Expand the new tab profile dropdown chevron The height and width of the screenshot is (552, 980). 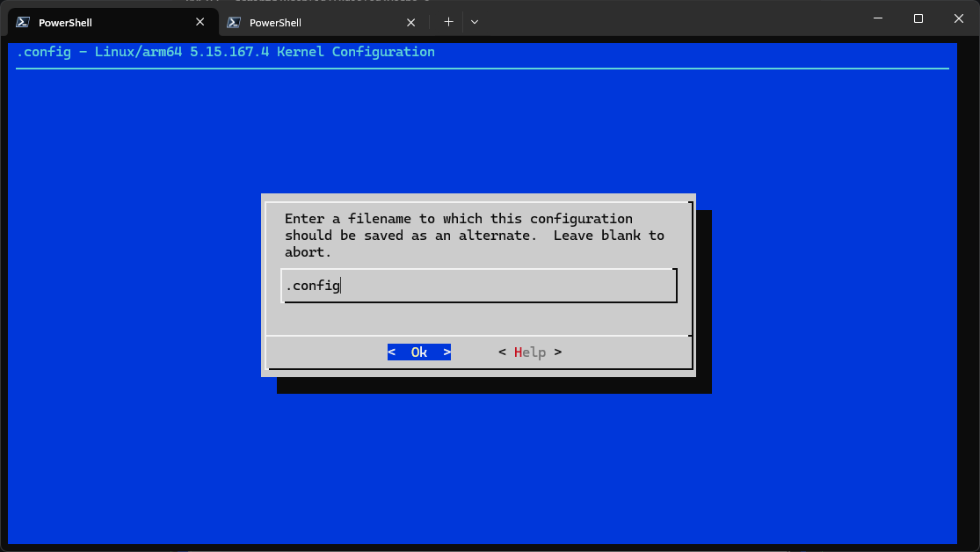click(475, 22)
